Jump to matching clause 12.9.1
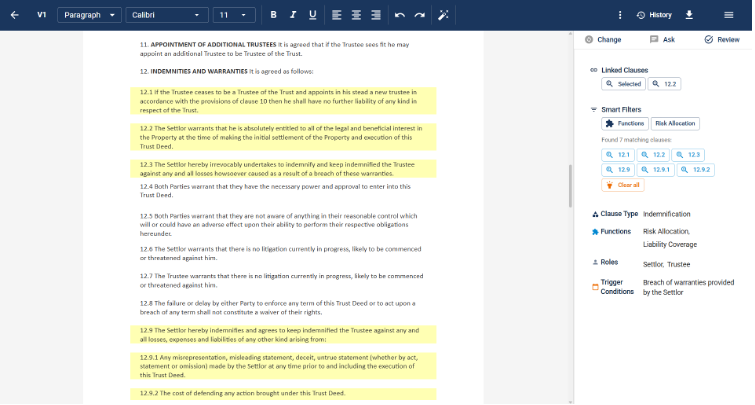Screen dimensions: 755x405 point(657,170)
